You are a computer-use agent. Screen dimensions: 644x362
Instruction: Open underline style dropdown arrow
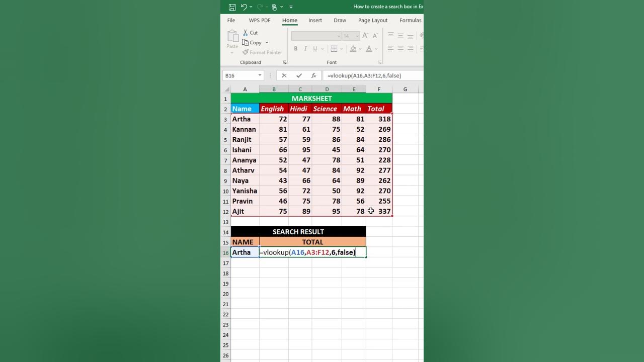(x=322, y=49)
